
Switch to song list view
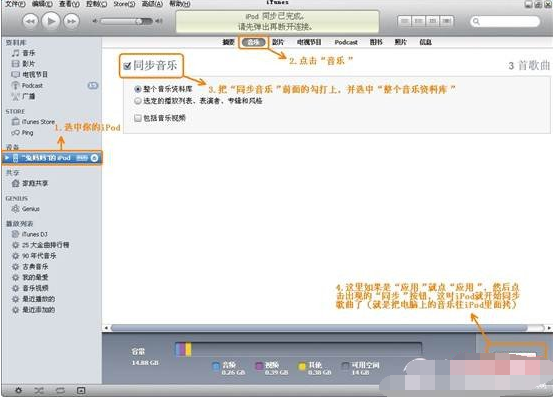tap(405, 21)
